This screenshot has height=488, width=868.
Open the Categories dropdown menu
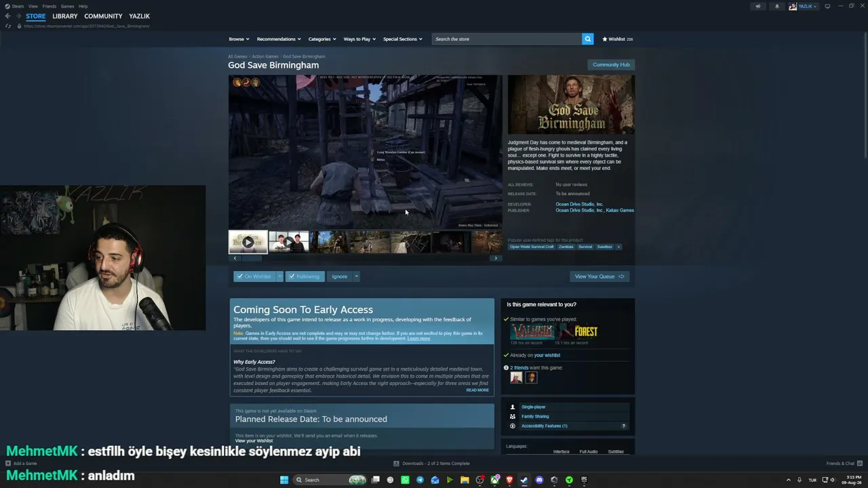[x=322, y=39]
